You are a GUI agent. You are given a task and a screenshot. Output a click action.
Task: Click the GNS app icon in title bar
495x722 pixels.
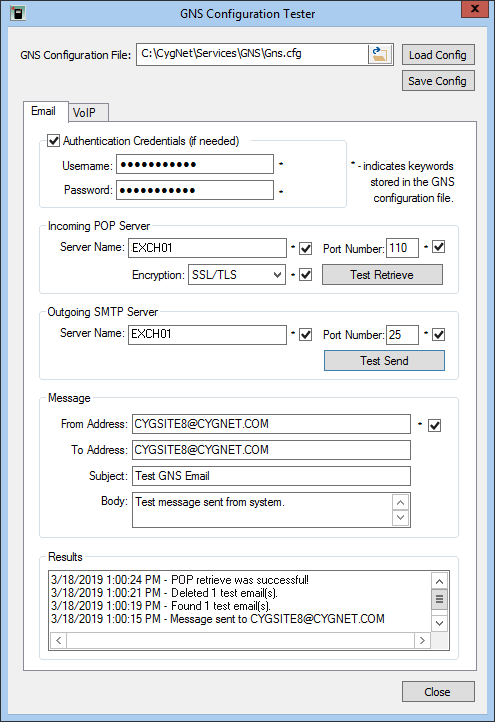click(x=17, y=13)
